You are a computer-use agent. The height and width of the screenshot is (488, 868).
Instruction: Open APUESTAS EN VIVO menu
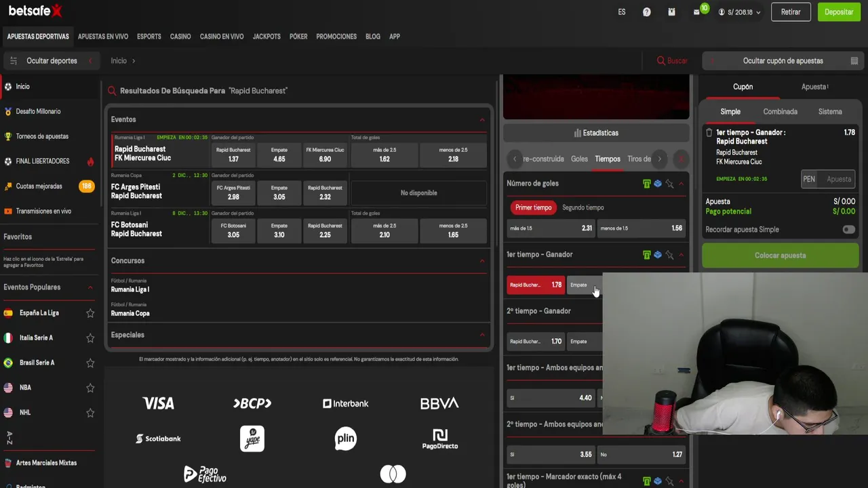(x=103, y=37)
